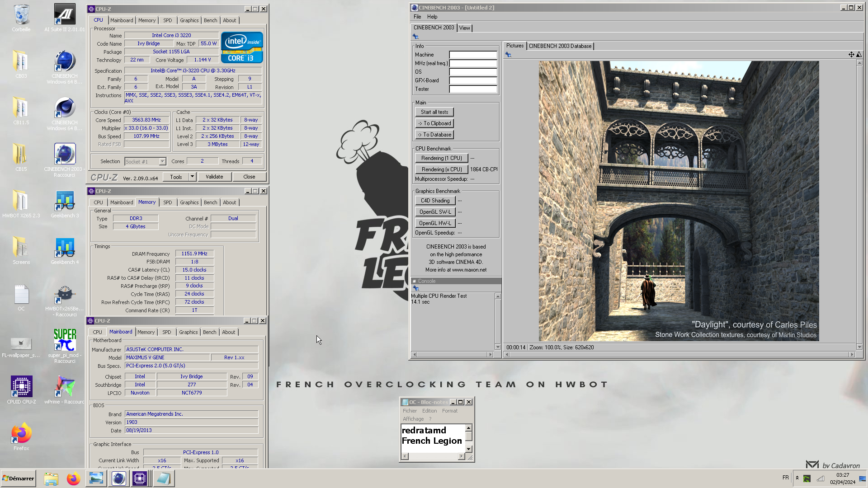This screenshot has width=868, height=488.
Task: Open FL-wallpaper image file icon
Action: [21, 347]
